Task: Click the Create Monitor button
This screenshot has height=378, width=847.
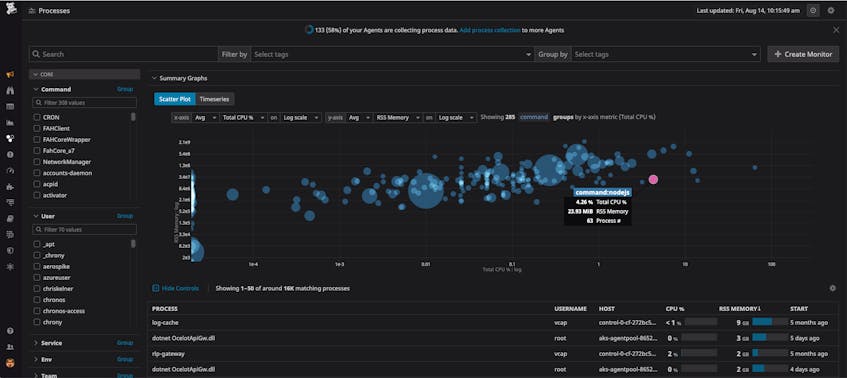Action: pyautogui.click(x=803, y=54)
